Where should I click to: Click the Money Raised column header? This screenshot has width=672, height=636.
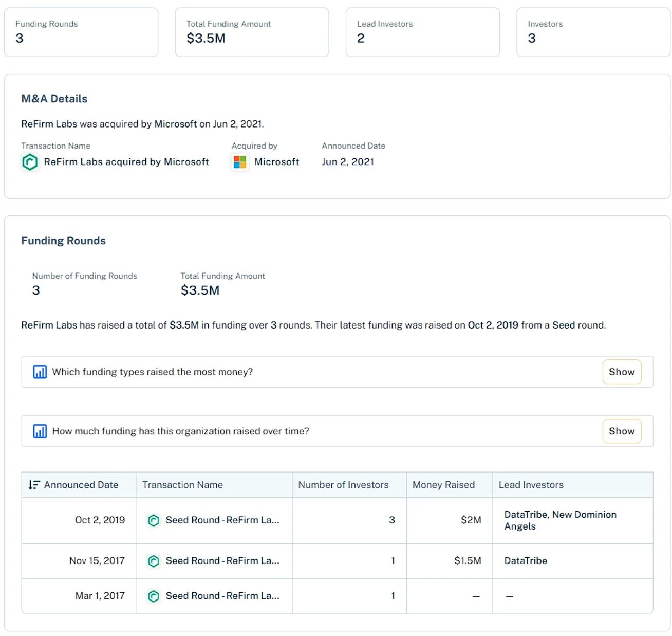(x=450, y=485)
